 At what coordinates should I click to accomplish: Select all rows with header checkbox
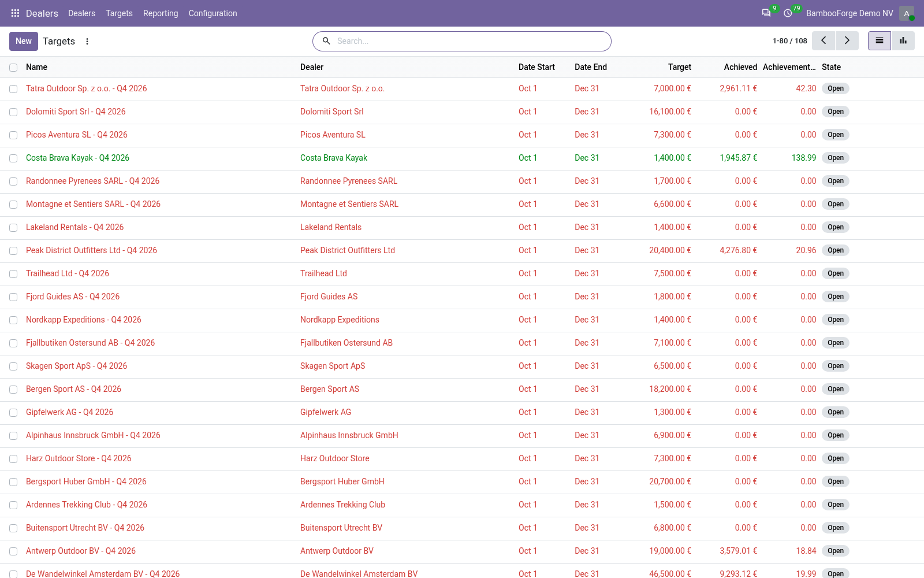click(x=13, y=68)
